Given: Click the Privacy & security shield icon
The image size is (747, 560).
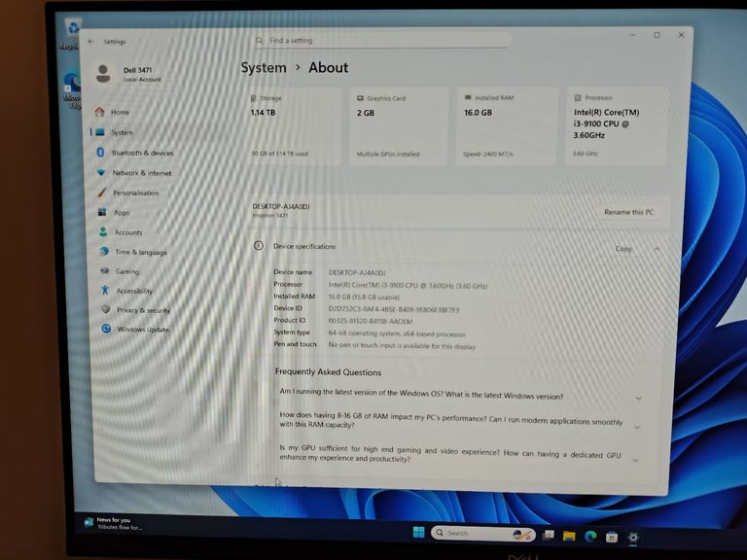Looking at the screenshot, I should click(106, 309).
